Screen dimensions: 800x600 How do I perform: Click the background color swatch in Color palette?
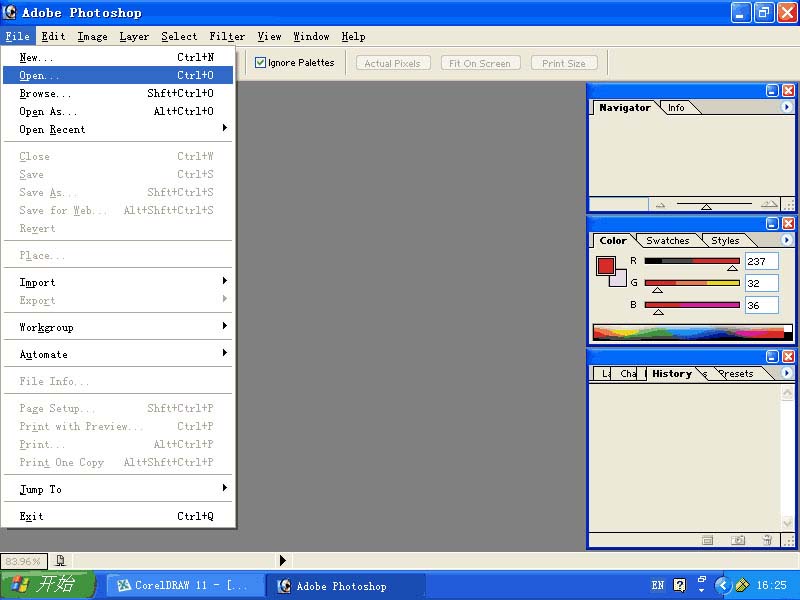coord(619,279)
